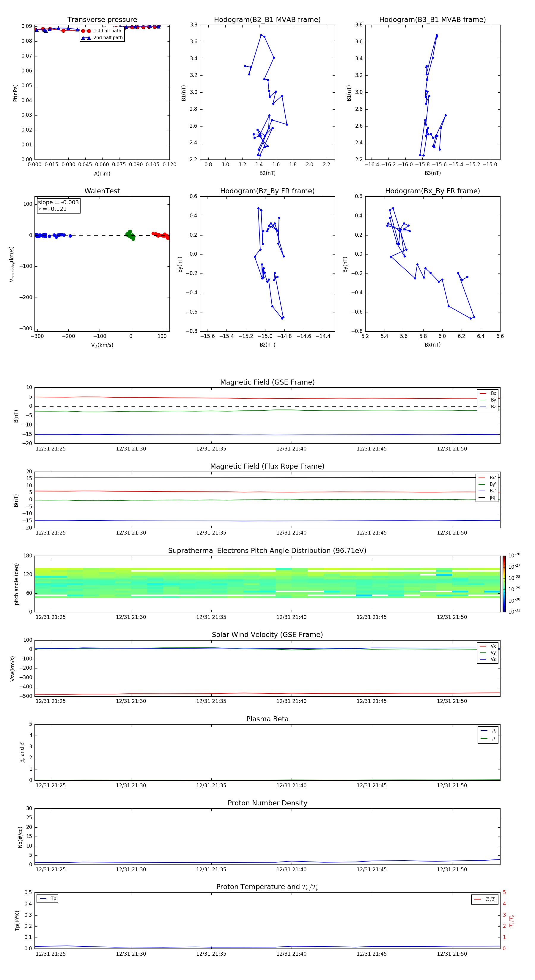Click the Magnetic Field (Flux Rope Frame) title

click(x=267, y=467)
